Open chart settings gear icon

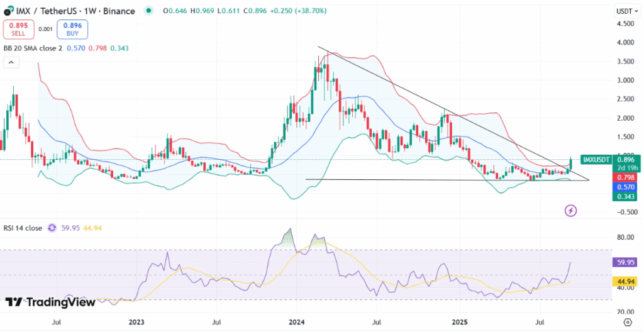coord(627,322)
